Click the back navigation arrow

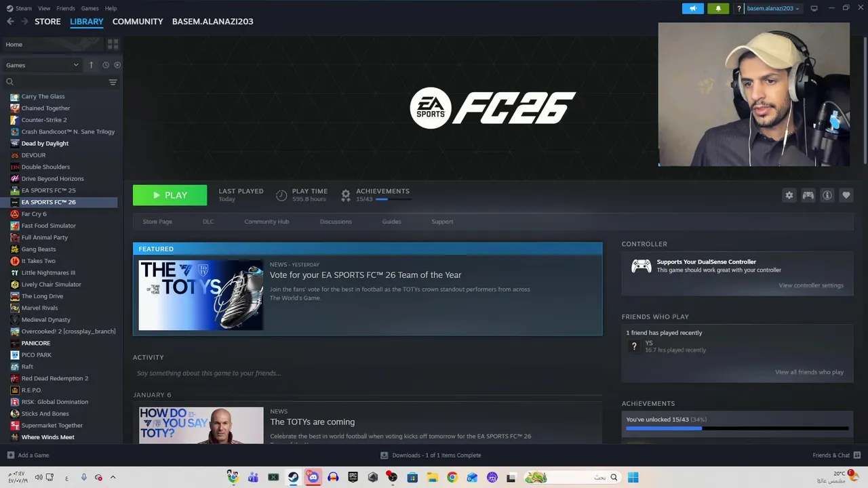pos(10,22)
